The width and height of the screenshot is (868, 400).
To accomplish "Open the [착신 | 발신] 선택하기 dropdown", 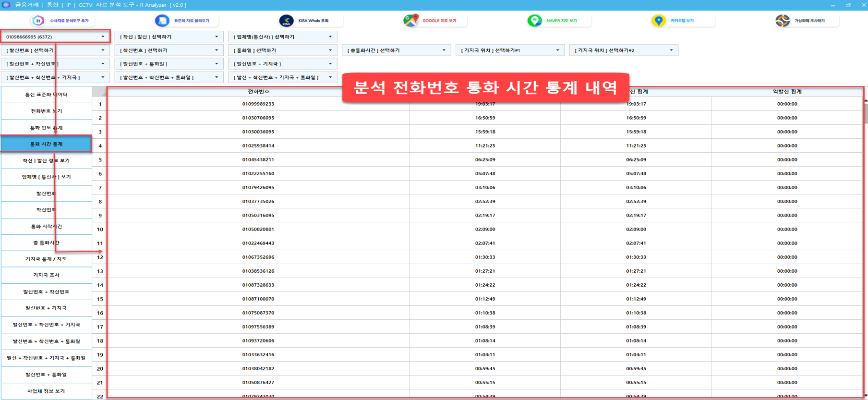I will tap(217, 36).
